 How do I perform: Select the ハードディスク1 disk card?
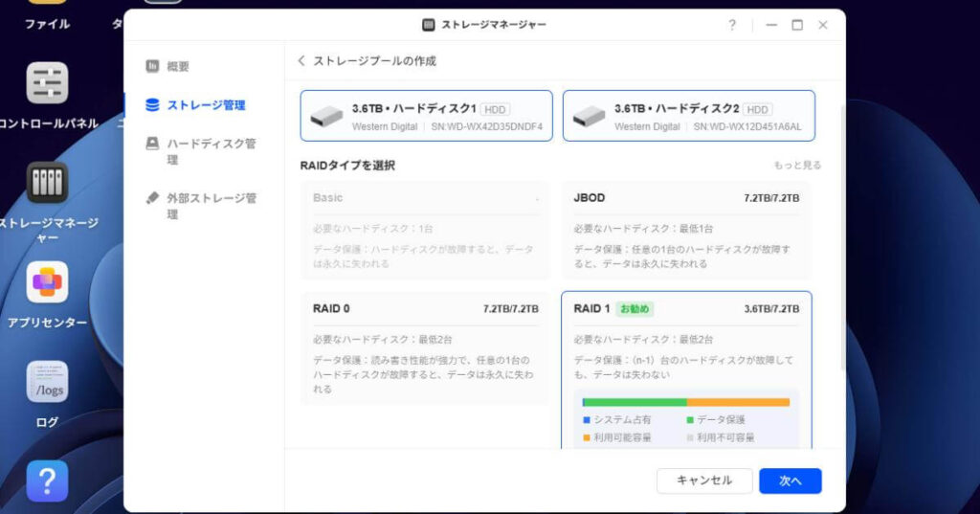(426, 116)
